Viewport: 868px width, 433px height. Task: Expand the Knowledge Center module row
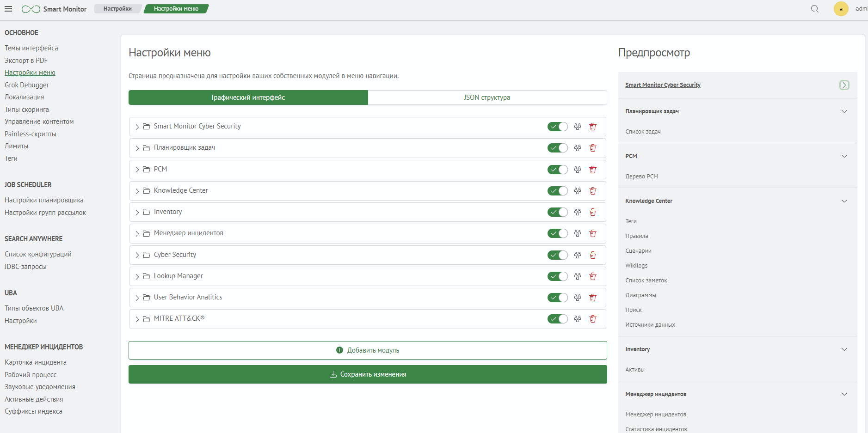tap(137, 191)
